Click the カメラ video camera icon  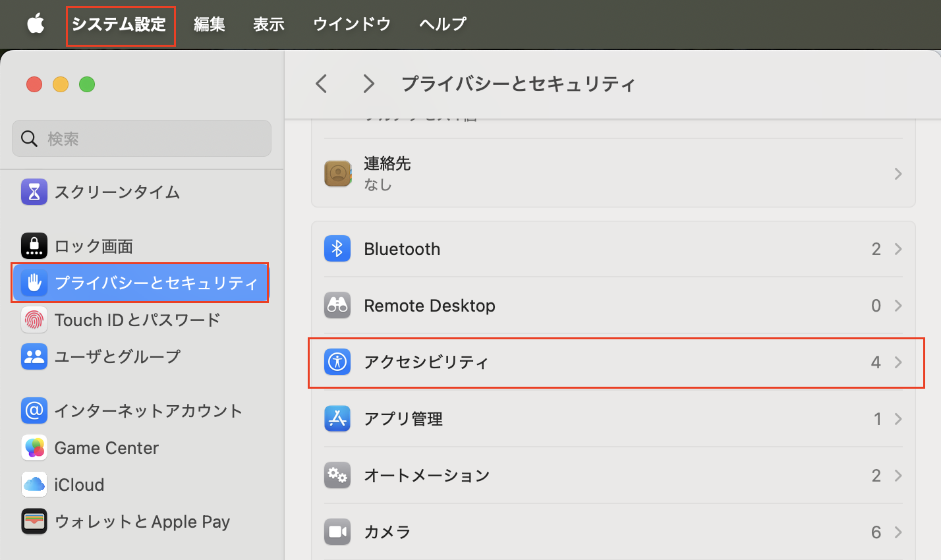337,532
